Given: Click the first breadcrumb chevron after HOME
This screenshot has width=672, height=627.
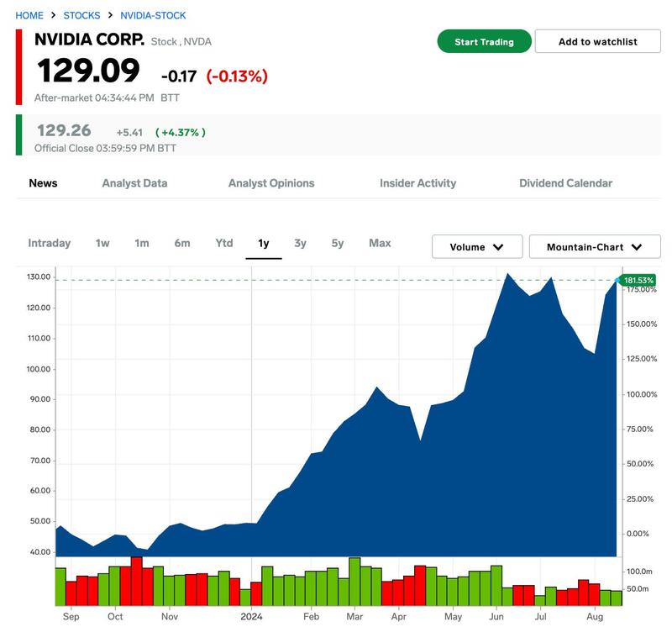Looking at the screenshot, I should coord(54,16).
